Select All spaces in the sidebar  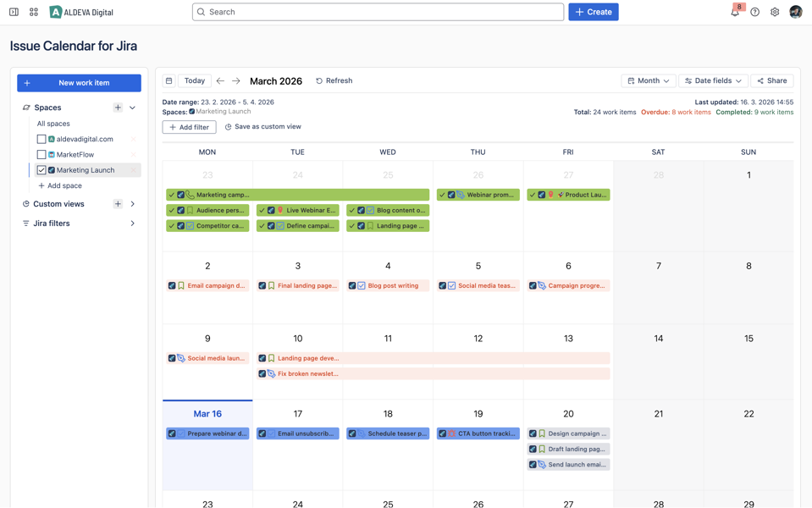point(53,124)
